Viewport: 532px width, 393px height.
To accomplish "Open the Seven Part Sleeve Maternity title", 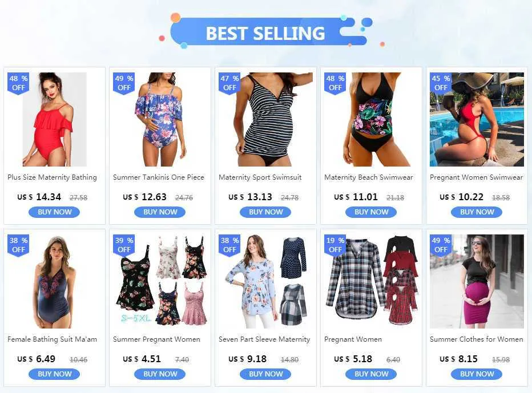I will [x=264, y=339].
